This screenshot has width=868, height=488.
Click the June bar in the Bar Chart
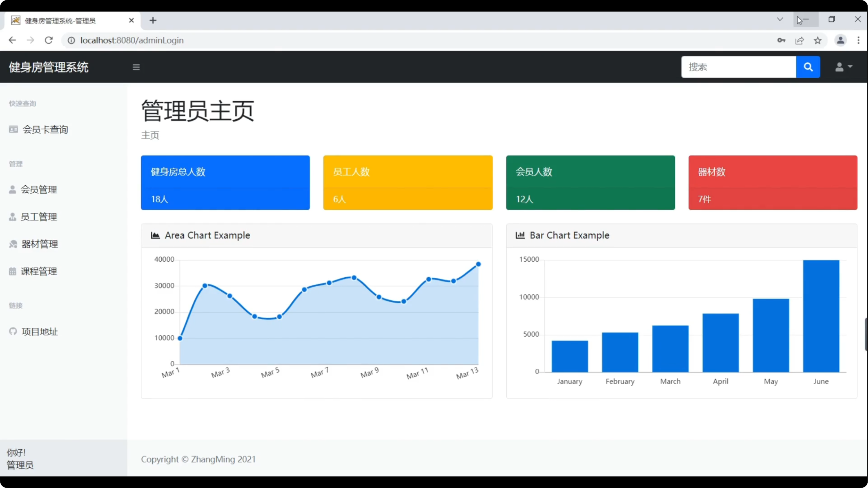click(821, 316)
